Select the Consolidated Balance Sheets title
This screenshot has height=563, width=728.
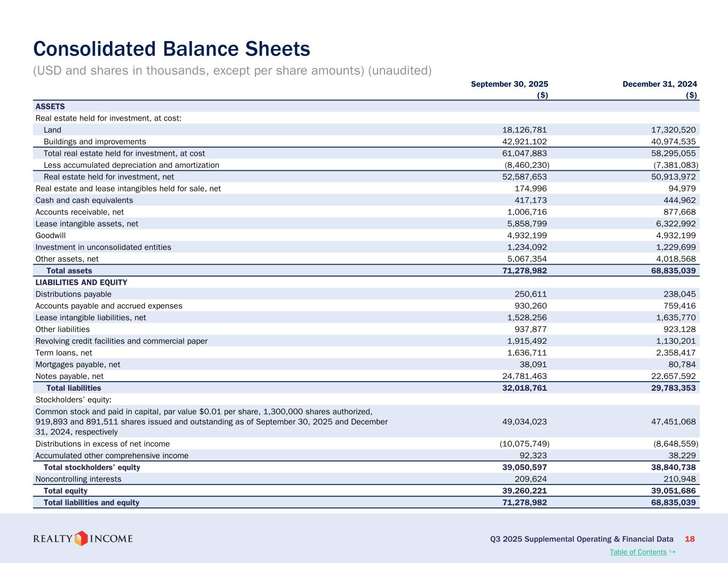(x=171, y=49)
